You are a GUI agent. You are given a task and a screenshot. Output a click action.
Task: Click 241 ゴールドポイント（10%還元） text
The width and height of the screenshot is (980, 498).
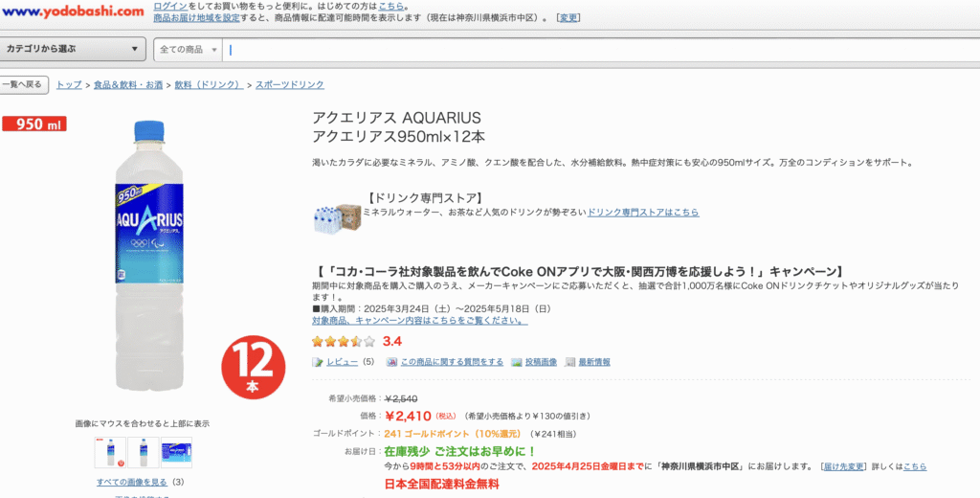coord(453,434)
